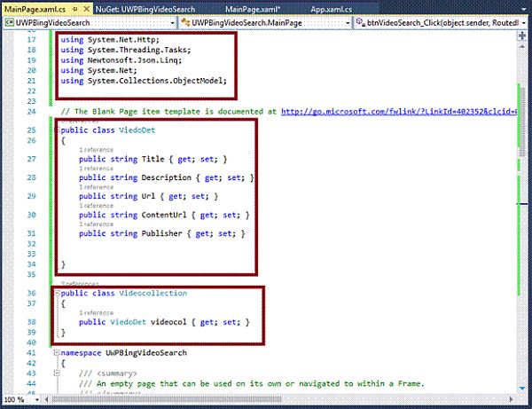Screen dimensions: 532x409
Task: Click the 'Title' property name
Action: point(153,159)
